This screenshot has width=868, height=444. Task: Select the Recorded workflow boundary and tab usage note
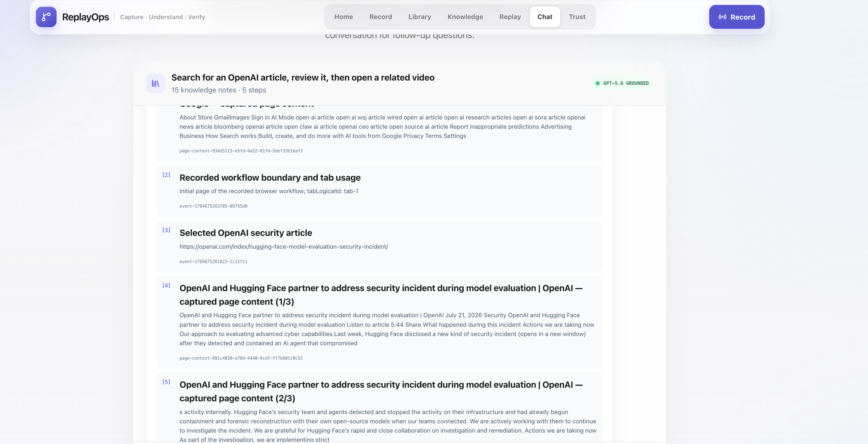[379, 191]
